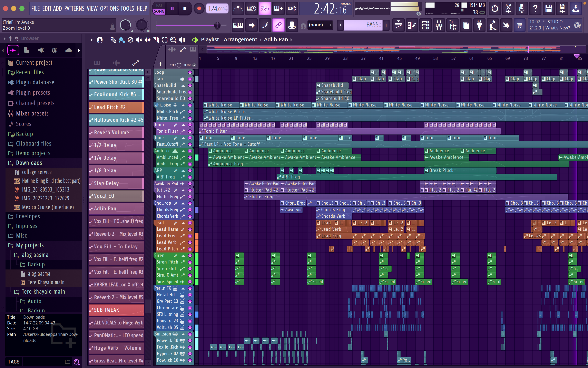Select the pencil draw tool in playlist
Viewport: 588px width, 368px height.
tap(113, 40)
